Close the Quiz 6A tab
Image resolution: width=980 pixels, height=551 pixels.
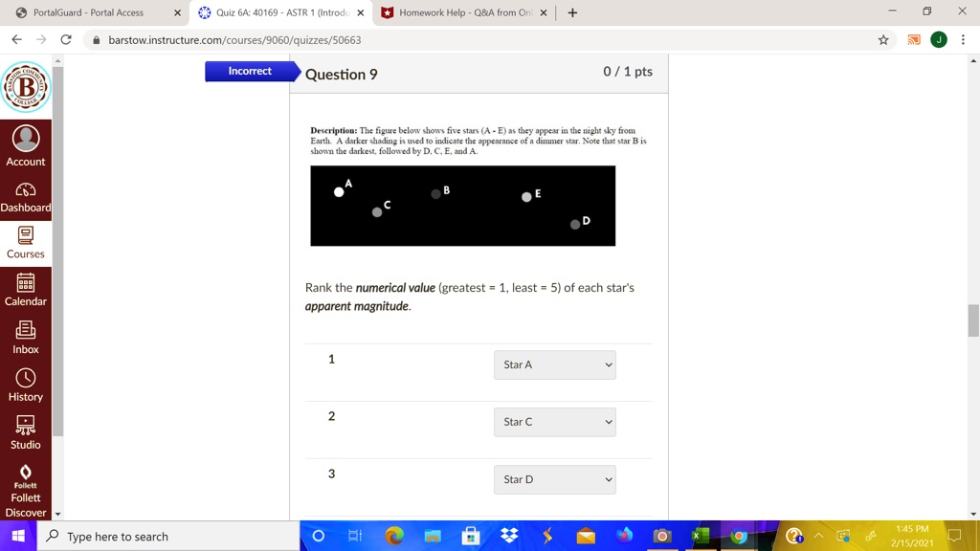361,12
